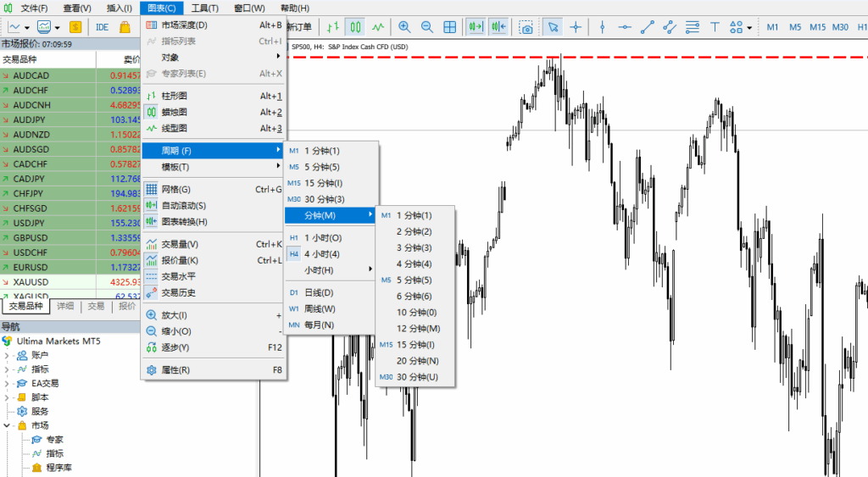This screenshot has width=868, height=477.
Task: Select the cursor arrow tool
Action: pyautogui.click(x=553, y=26)
